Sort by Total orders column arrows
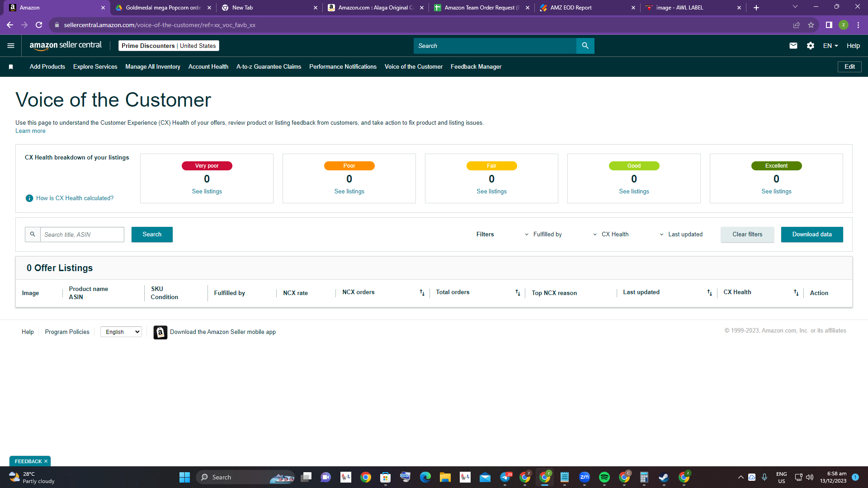 point(518,293)
